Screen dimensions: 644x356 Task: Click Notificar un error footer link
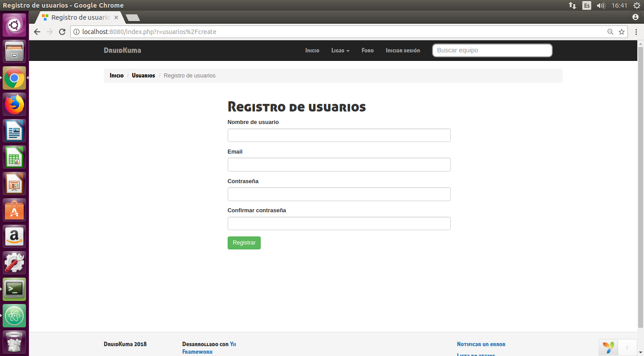481,344
